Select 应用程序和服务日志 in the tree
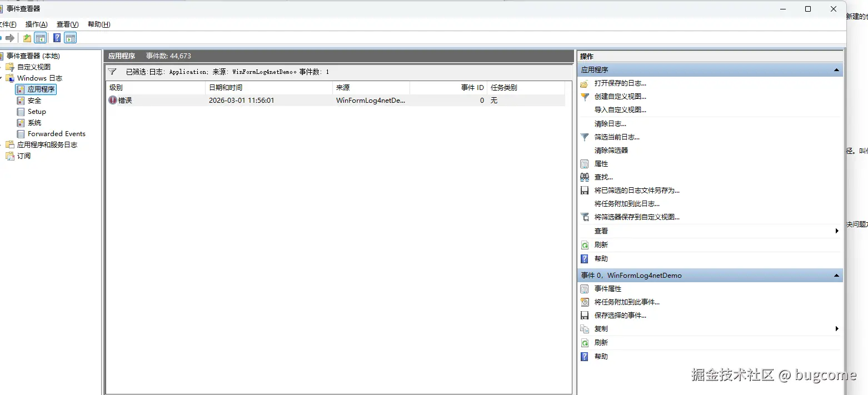The height and width of the screenshot is (395, 868). pos(47,145)
